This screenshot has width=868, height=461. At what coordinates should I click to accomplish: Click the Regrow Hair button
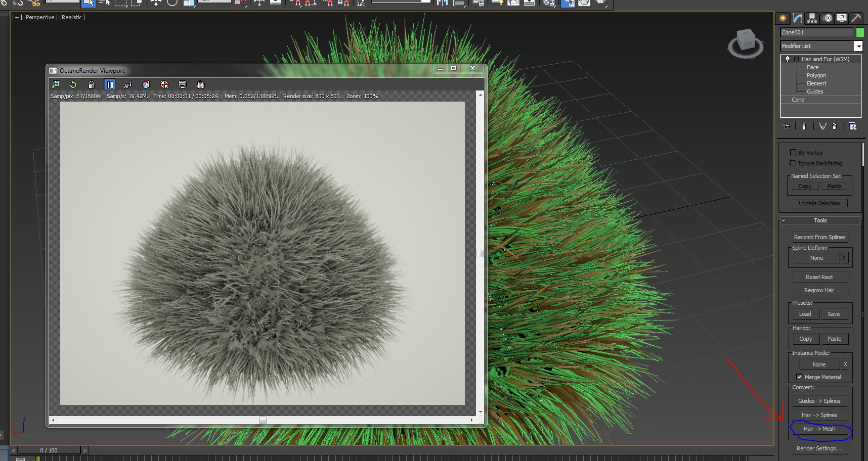(x=819, y=290)
